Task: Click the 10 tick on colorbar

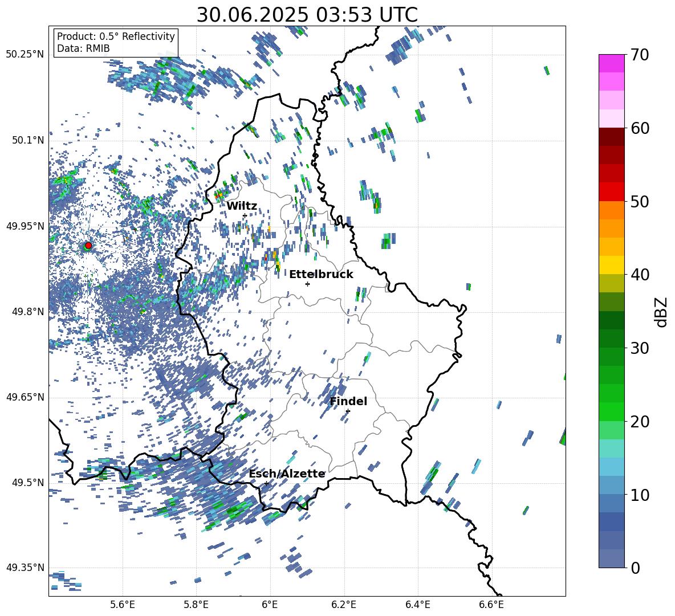Action: coord(640,495)
